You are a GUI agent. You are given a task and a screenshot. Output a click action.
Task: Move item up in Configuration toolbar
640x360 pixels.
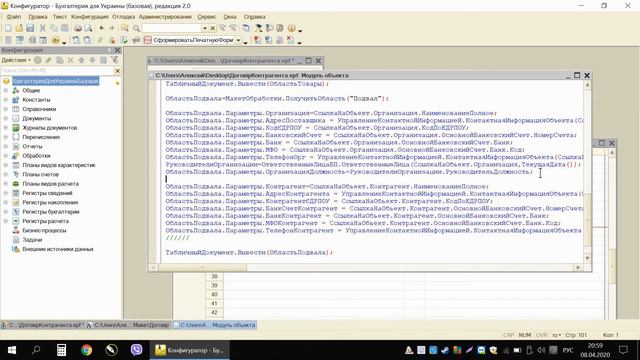click(82, 60)
